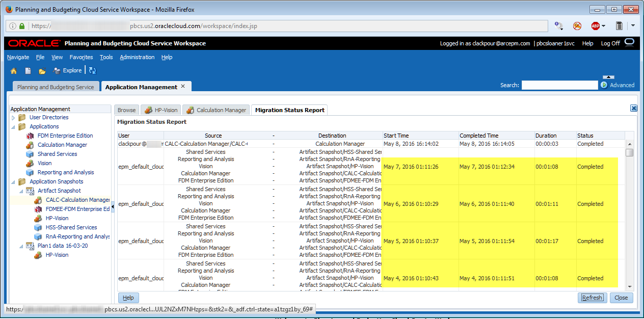Open the browser toolbar overflow dropdown arrow
Viewport: 644px width, 319px height.
tap(633, 25)
